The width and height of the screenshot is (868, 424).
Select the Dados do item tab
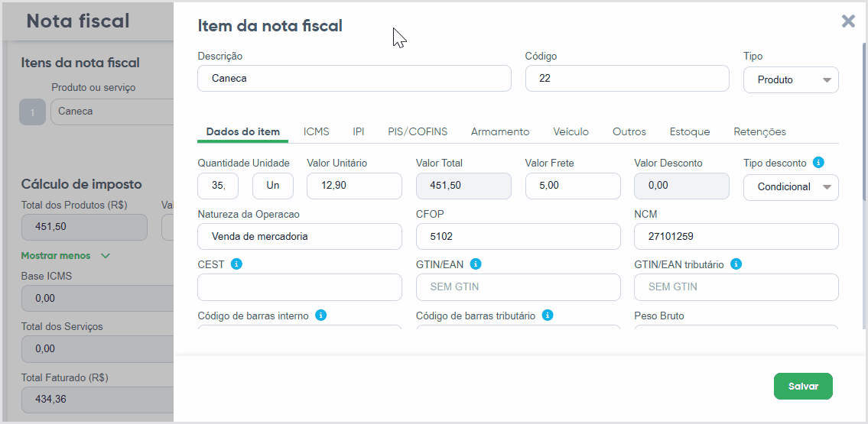[x=243, y=131]
